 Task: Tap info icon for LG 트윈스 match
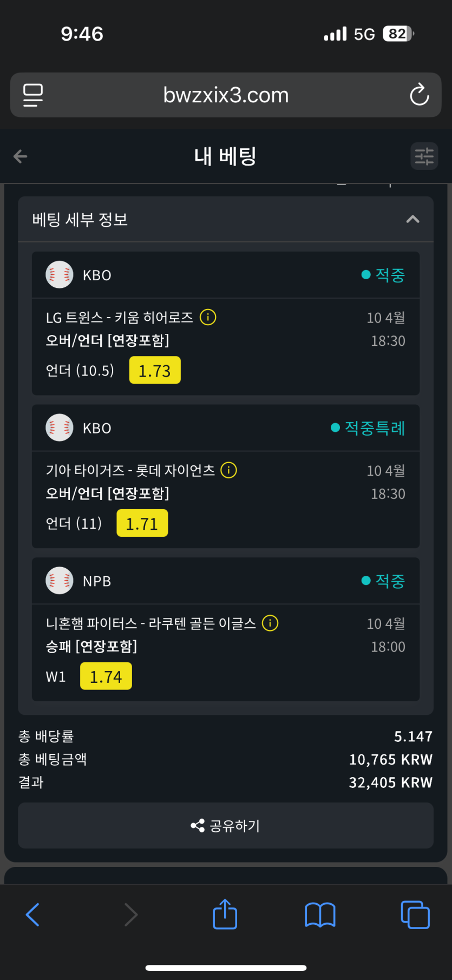[x=208, y=317]
